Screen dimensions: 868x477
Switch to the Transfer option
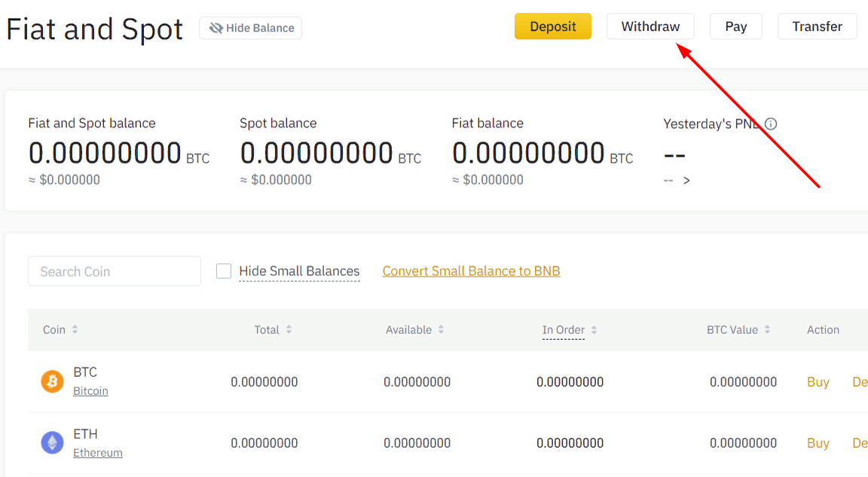pos(817,26)
